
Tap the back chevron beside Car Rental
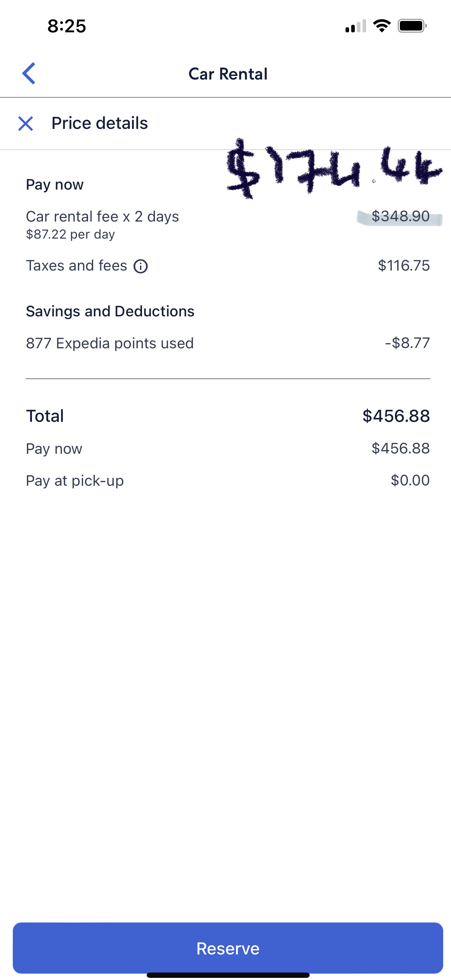click(29, 73)
